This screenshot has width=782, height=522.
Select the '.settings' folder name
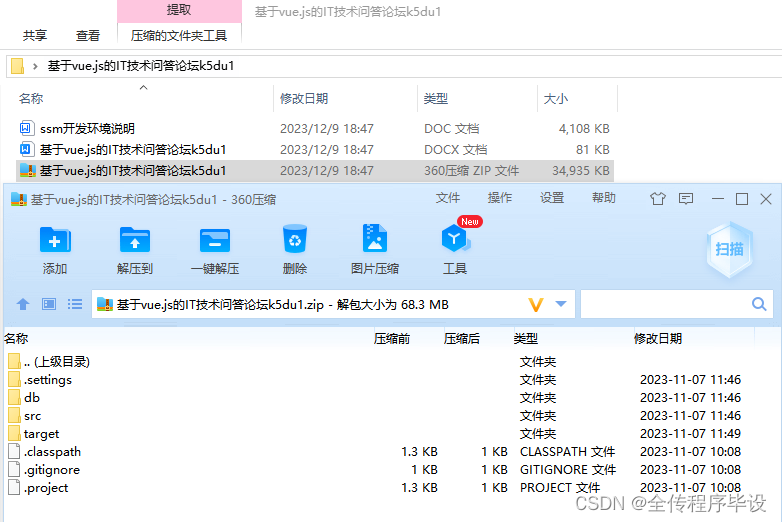coord(48,380)
